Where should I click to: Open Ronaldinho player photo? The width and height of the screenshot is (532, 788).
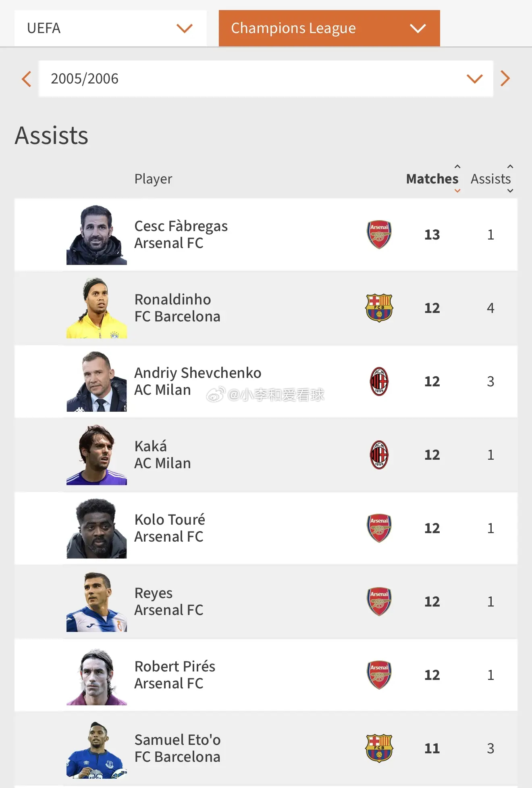[x=97, y=308]
